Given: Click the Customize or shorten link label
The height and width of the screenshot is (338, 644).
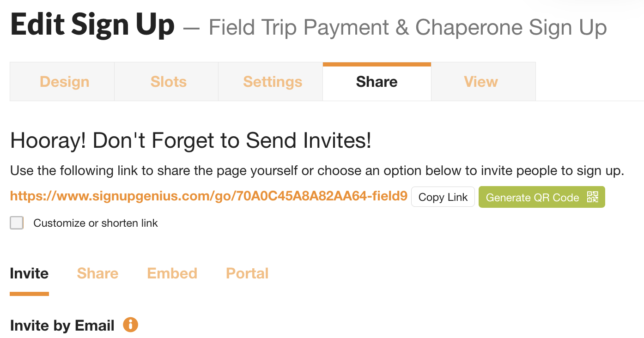Looking at the screenshot, I should (95, 223).
